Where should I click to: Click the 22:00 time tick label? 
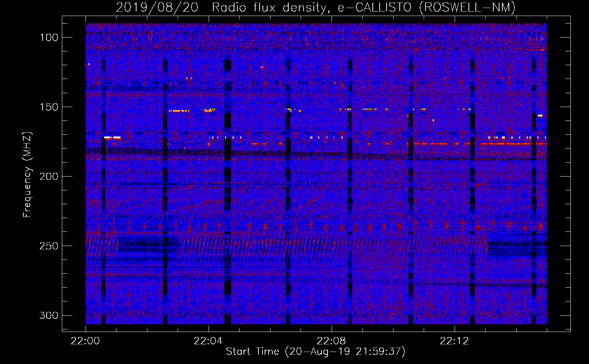click(x=85, y=341)
